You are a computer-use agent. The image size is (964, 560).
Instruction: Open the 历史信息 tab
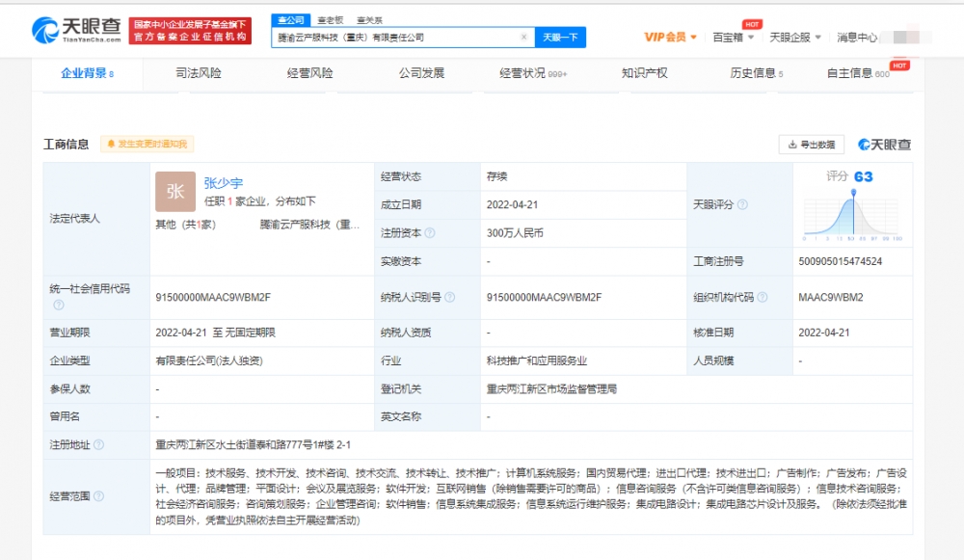coord(756,74)
